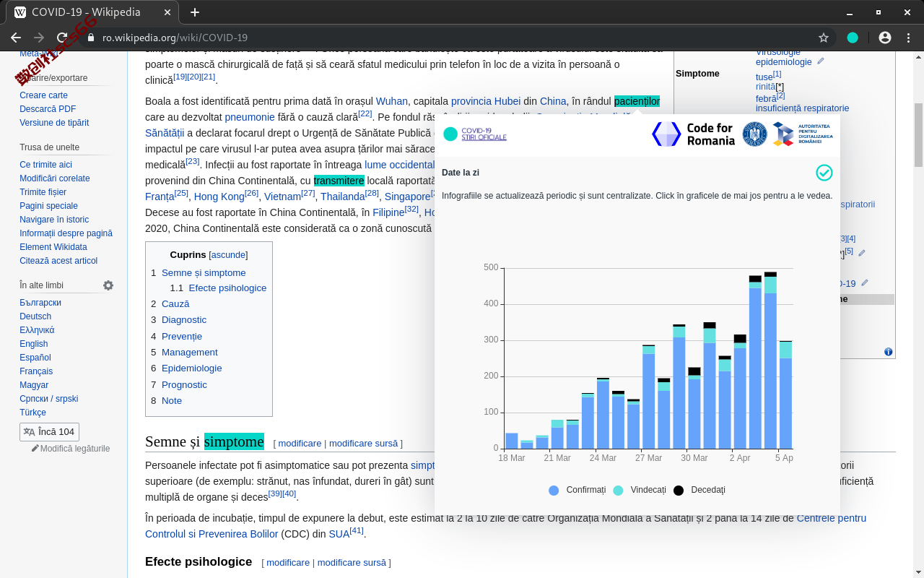Click the Autoritatea pentru Digitalizarea României logo
This screenshot has height=578, width=924.
pos(803,134)
